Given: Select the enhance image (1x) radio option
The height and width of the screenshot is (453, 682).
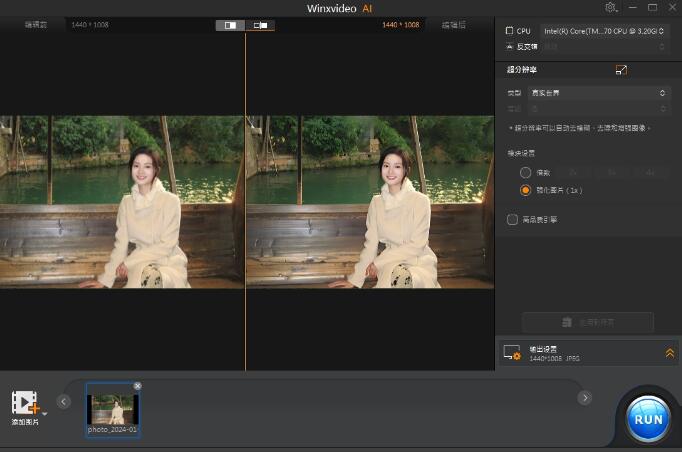Looking at the screenshot, I should point(525,190).
